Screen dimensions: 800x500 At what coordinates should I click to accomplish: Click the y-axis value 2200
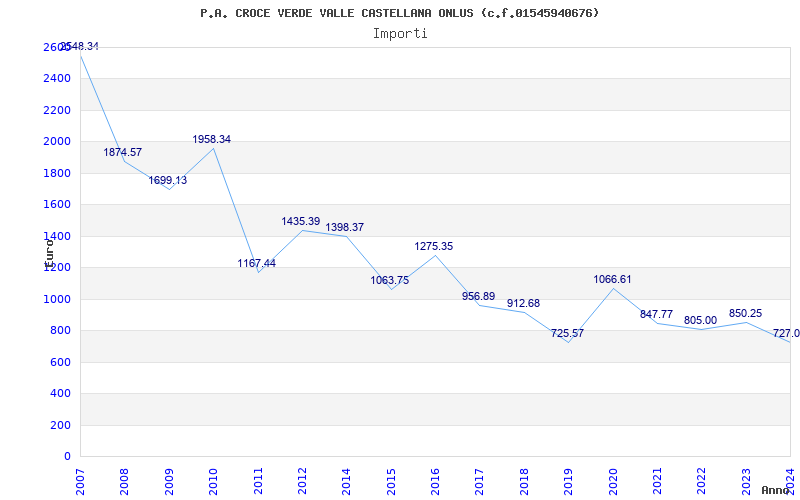58,110
